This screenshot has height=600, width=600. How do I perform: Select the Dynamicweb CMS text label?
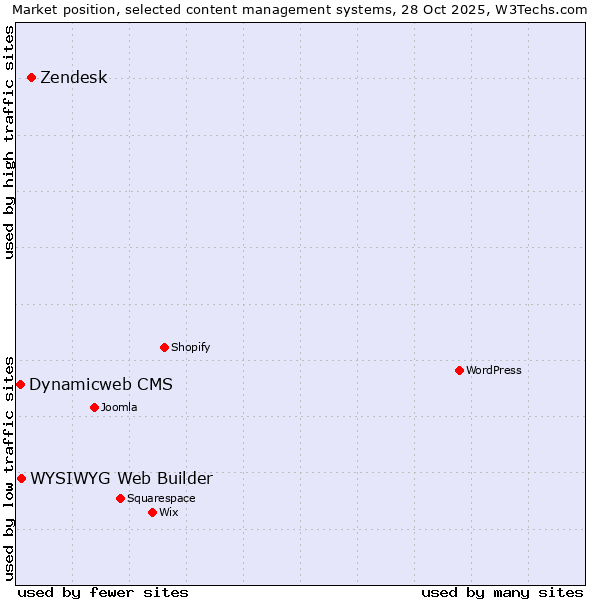(100, 385)
